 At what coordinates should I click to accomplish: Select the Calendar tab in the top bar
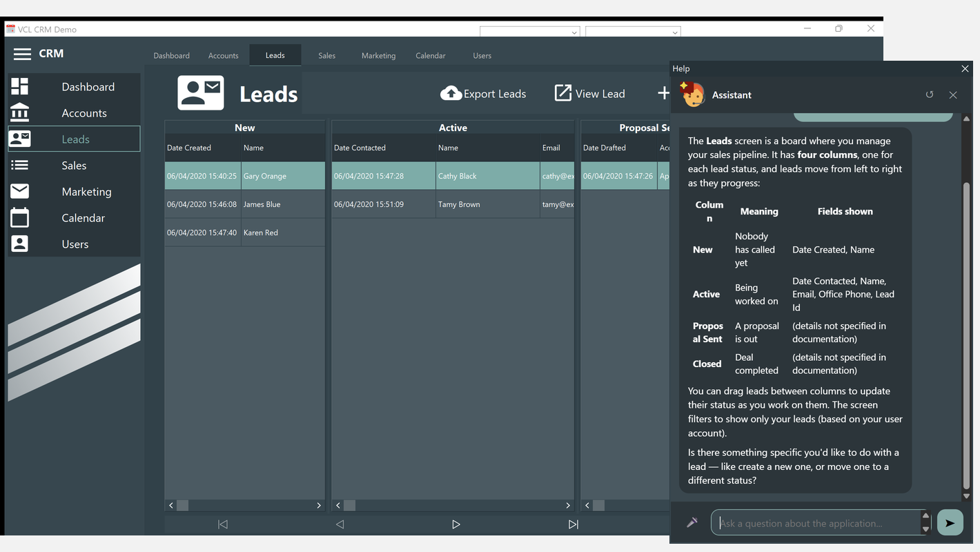[x=431, y=55]
